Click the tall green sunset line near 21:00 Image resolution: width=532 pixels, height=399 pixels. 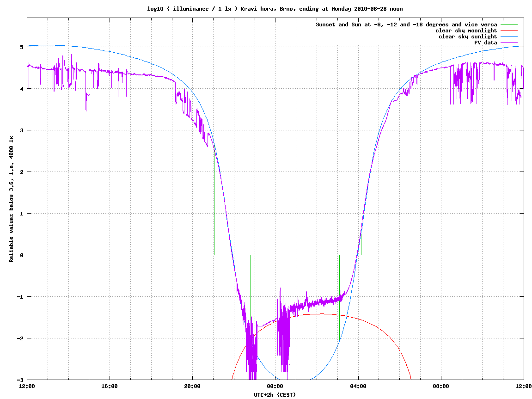click(214, 200)
